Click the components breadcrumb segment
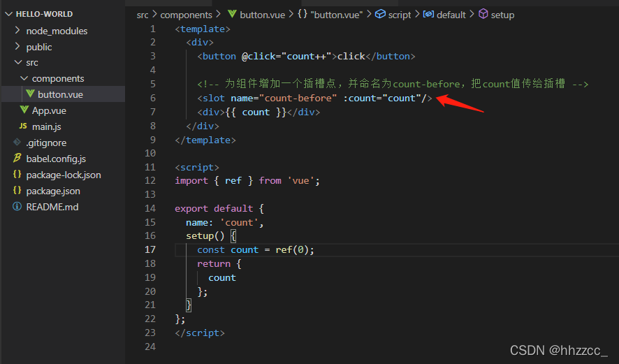The image size is (619, 364). click(x=186, y=15)
